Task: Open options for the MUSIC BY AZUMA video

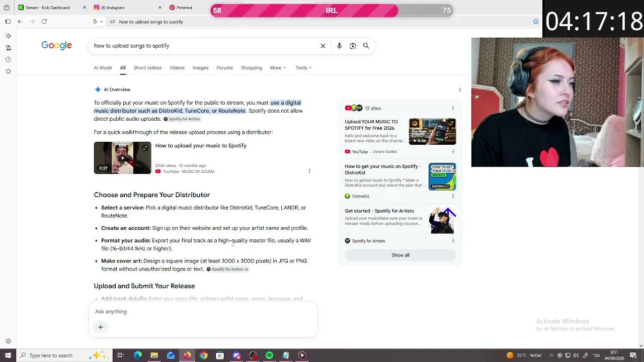Action: coord(309,171)
